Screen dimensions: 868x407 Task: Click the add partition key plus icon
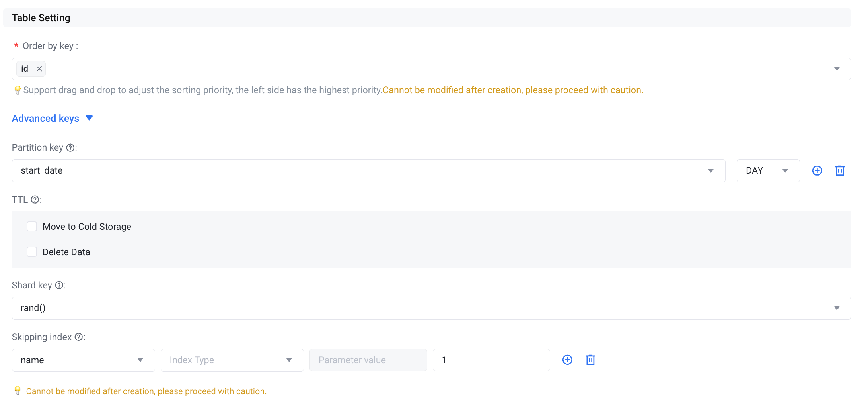click(817, 171)
